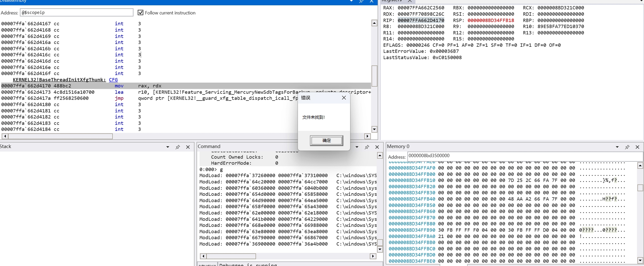Close the Memory 0 panel

coord(637,147)
